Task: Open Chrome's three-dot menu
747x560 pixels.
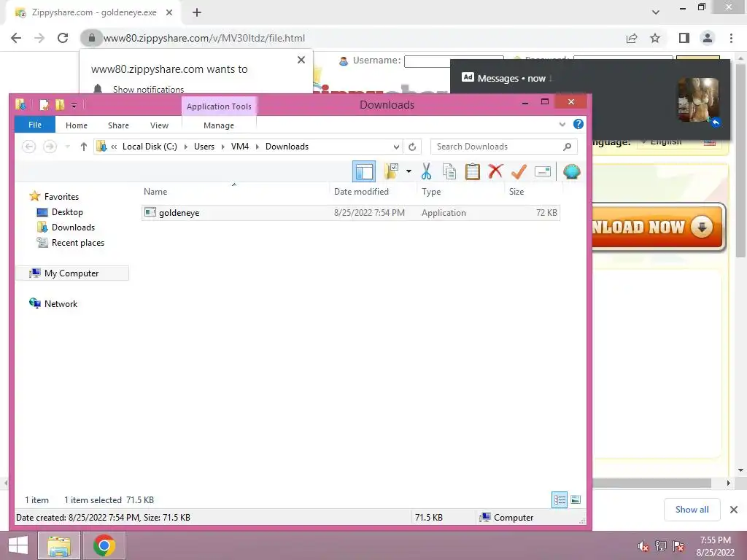Action: click(x=731, y=38)
